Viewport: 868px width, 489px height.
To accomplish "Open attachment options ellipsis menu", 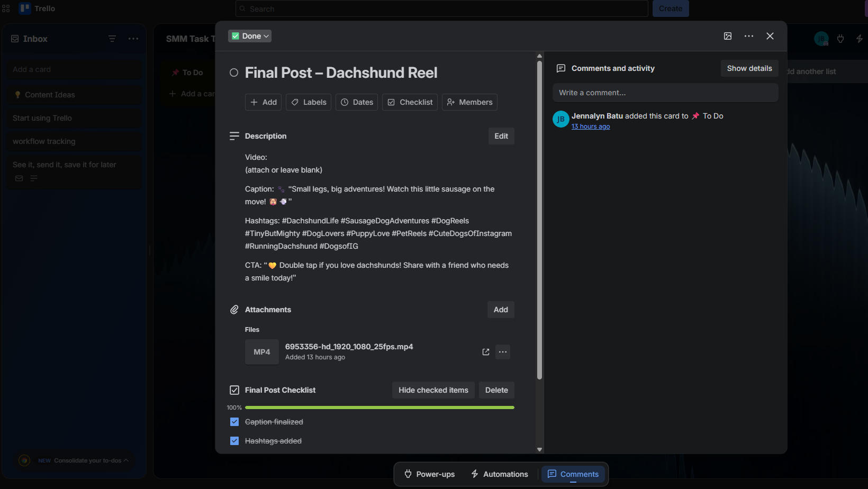I will click(x=503, y=352).
